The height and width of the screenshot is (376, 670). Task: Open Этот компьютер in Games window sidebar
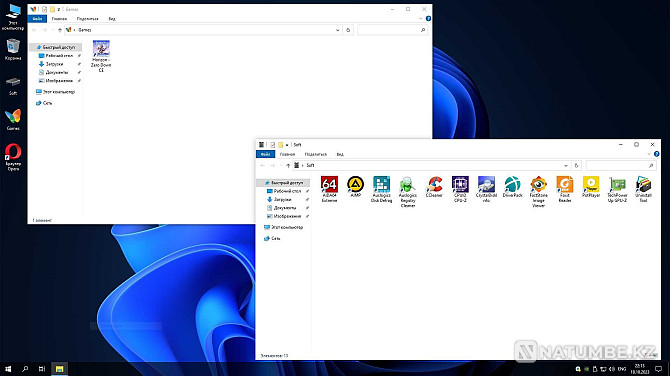[x=56, y=92]
